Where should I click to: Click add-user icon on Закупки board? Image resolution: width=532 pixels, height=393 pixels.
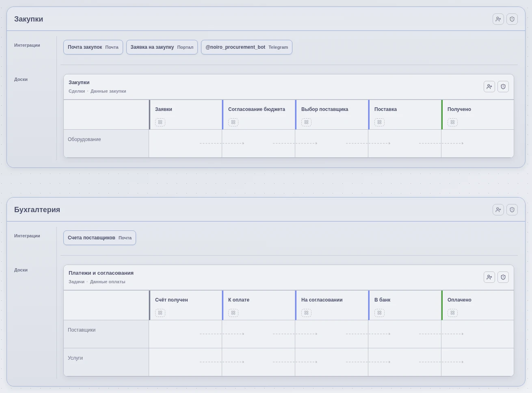pos(489,87)
